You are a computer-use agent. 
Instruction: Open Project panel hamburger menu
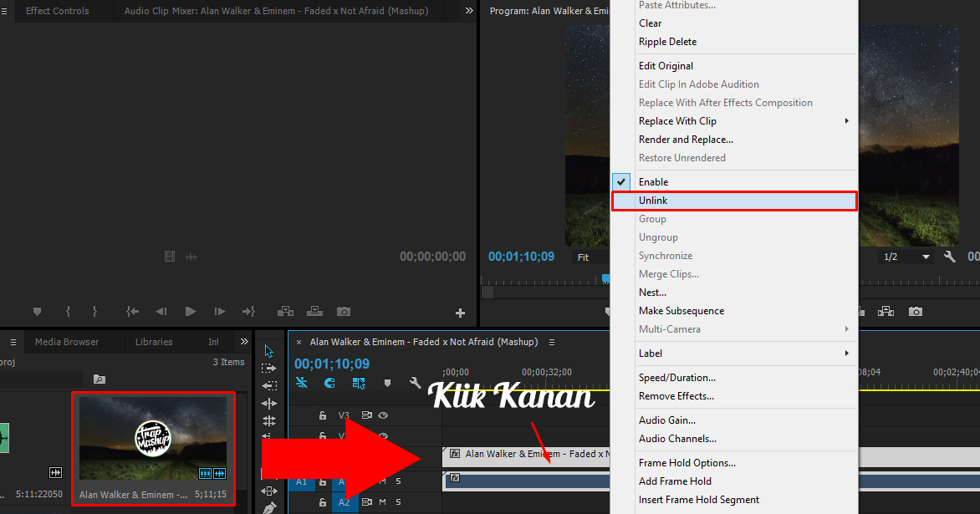click(13, 343)
